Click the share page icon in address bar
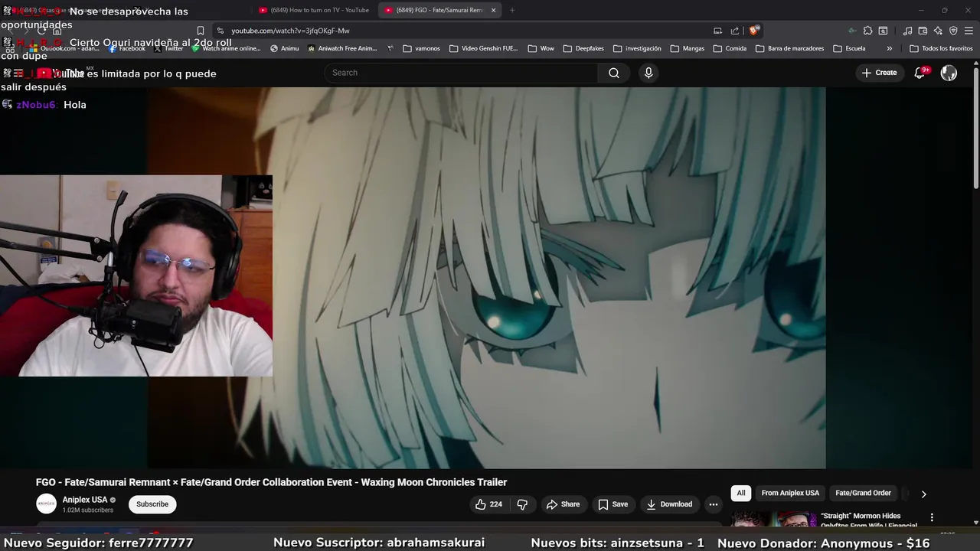 point(735,31)
